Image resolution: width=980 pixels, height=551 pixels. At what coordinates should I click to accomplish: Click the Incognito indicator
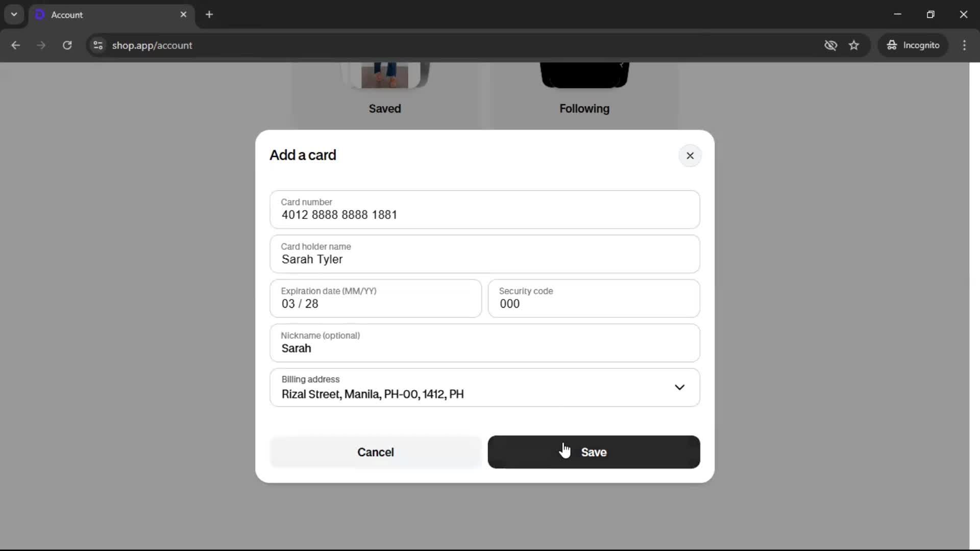[x=913, y=45]
